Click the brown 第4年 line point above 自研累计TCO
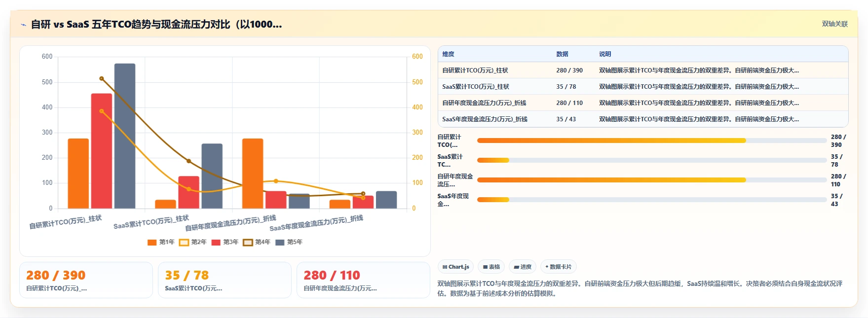Image resolution: width=868 pixels, height=318 pixels. (102, 78)
